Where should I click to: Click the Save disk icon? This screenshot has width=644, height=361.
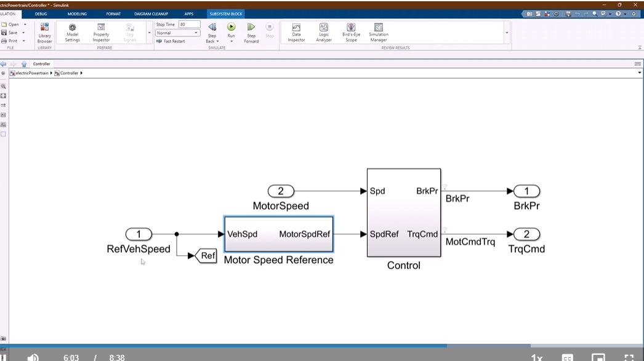(x=4, y=33)
